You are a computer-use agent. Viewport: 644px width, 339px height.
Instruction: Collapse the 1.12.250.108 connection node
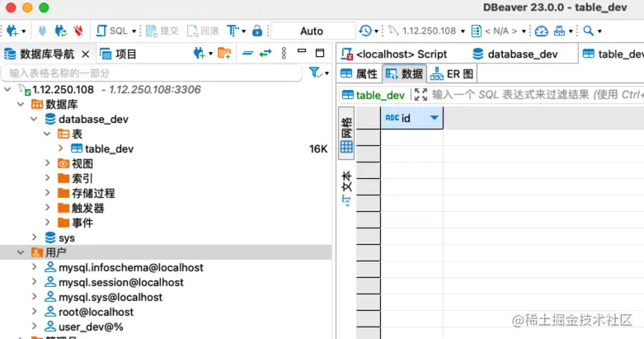pyautogui.click(x=7, y=89)
